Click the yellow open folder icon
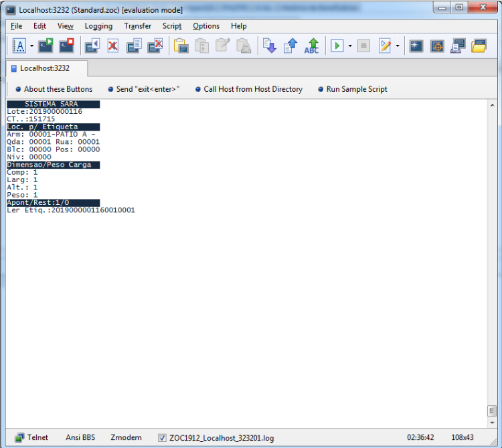Viewport: 502px width, 448px height. 479,46
